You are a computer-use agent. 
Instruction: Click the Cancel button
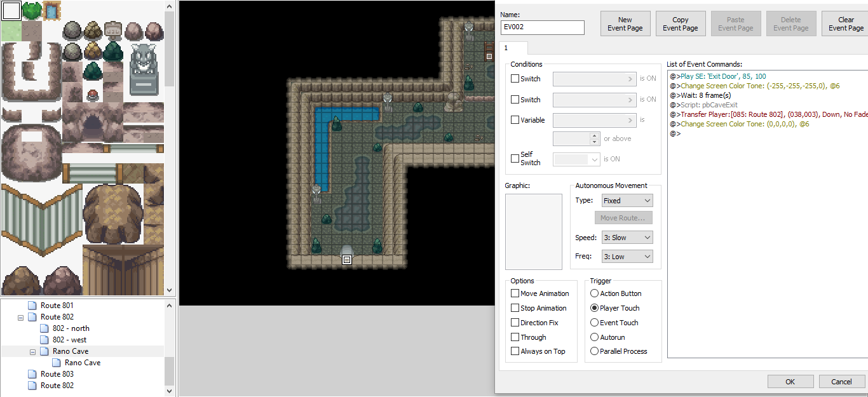click(x=841, y=382)
